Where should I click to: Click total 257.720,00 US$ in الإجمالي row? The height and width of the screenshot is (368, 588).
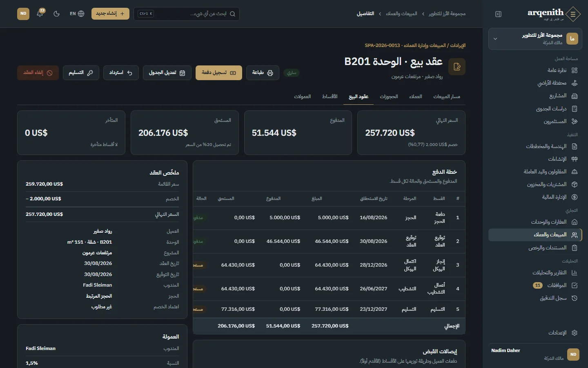click(x=330, y=326)
